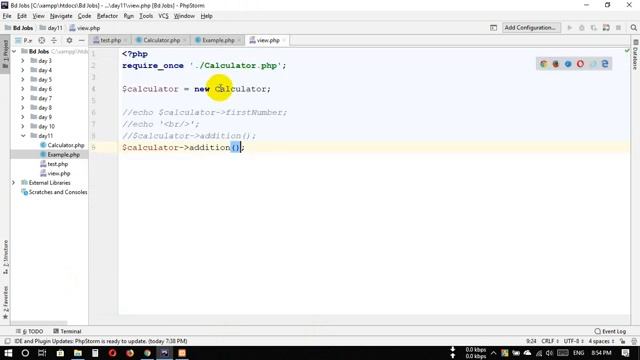The image size is (640, 360).
Task: Open CRLF line separator dropdown
Action: [x=550, y=341]
